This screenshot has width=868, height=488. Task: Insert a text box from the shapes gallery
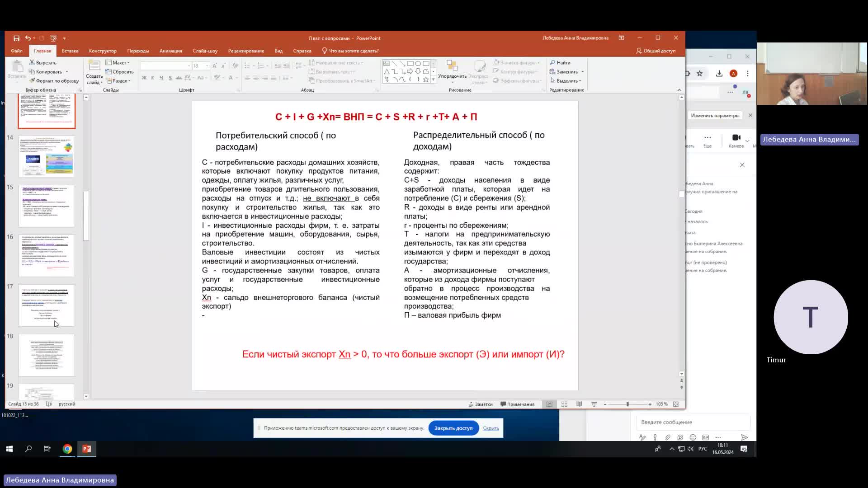(387, 63)
